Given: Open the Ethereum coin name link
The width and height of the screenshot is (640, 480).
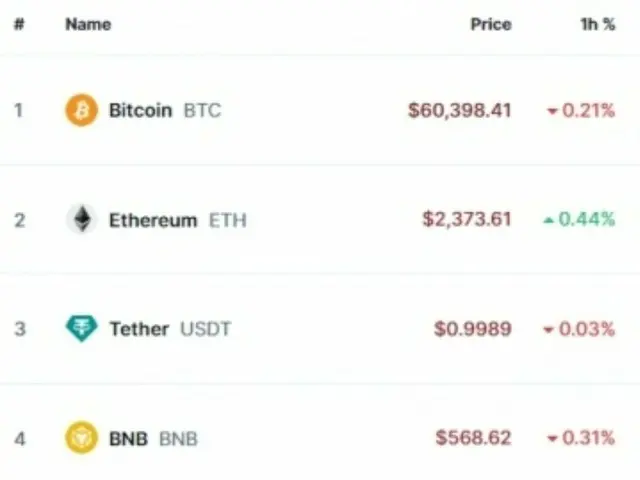Looking at the screenshot, I should pos(153,220).
